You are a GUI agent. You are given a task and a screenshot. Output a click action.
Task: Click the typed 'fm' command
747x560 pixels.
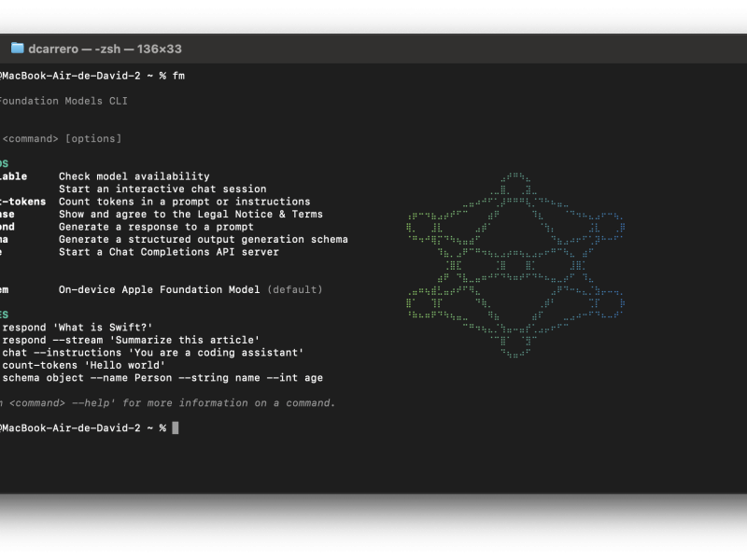[x=178, y=76]
